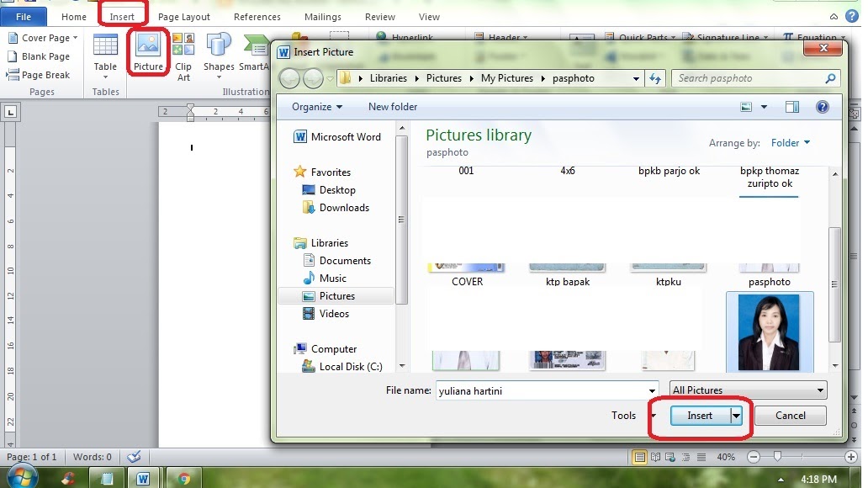The image size is (868, 488).
Task: Select Documents library
Action: [344, 261]
